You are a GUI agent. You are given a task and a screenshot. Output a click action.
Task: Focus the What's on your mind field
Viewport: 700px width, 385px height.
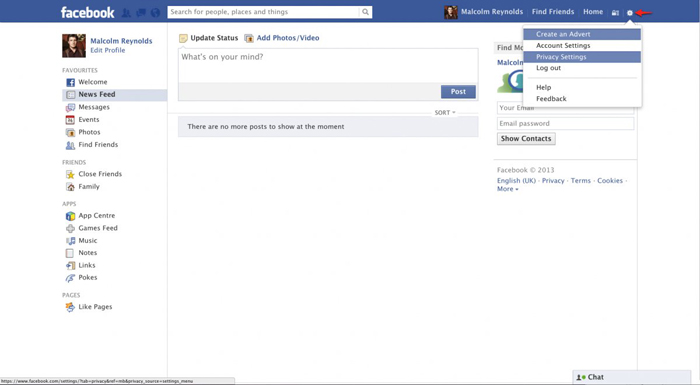[328, 66]
